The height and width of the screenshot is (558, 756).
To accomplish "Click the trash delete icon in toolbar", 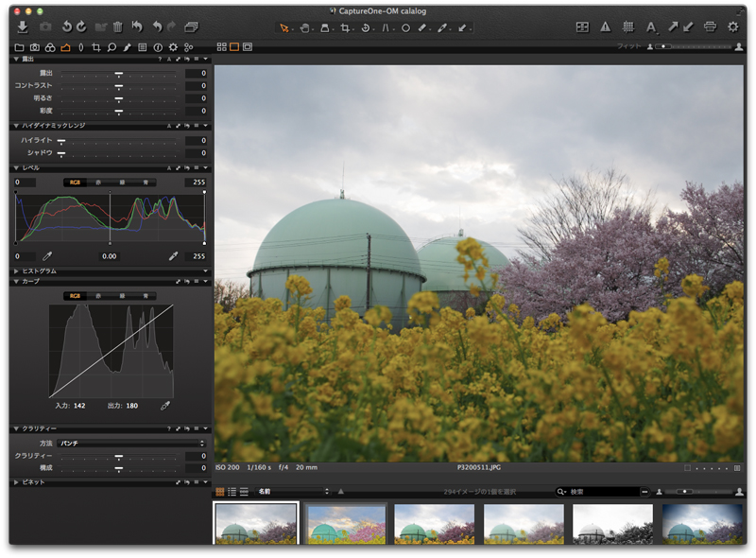I will tap(117, 27).
